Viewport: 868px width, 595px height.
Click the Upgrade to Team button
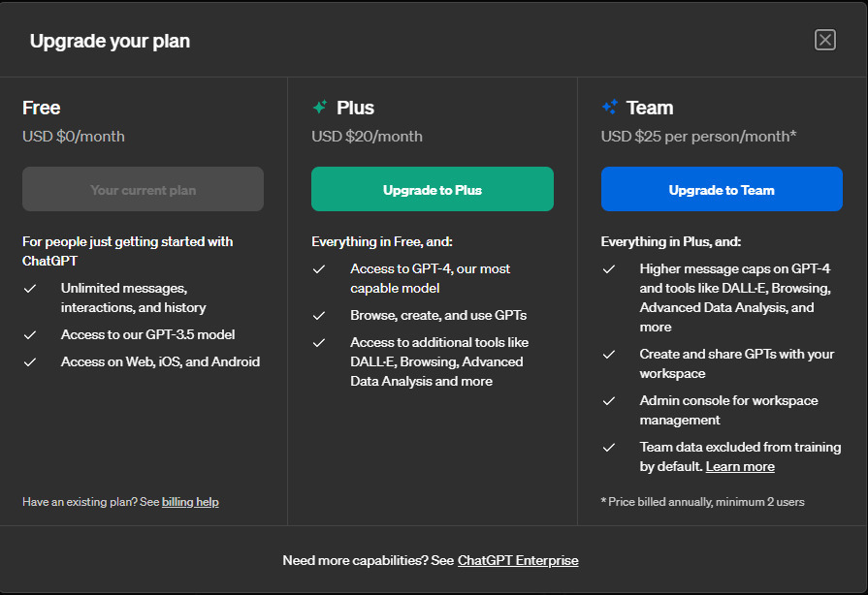click(722, 189)
